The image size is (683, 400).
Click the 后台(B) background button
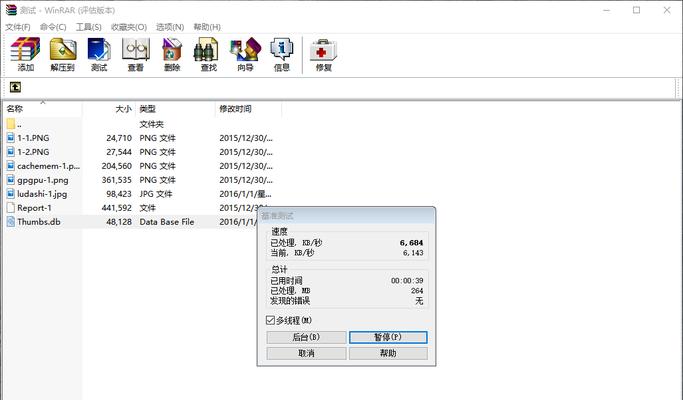pos(306,337)
